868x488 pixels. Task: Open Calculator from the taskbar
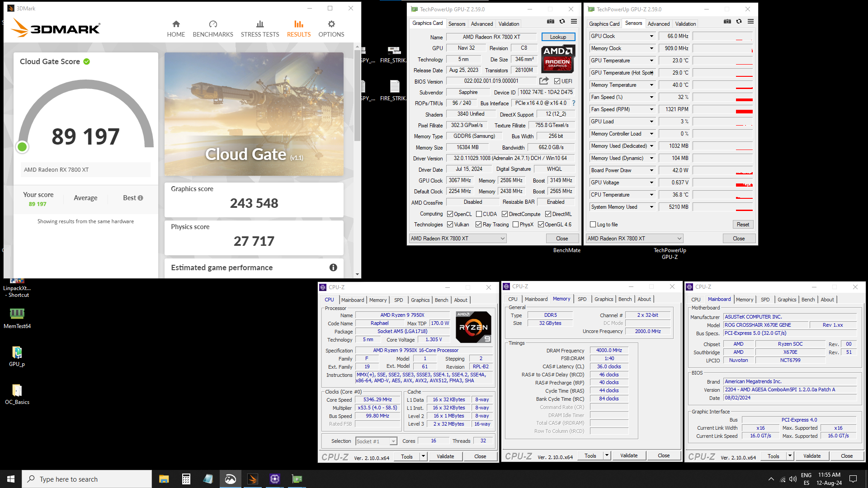(186, 479)
